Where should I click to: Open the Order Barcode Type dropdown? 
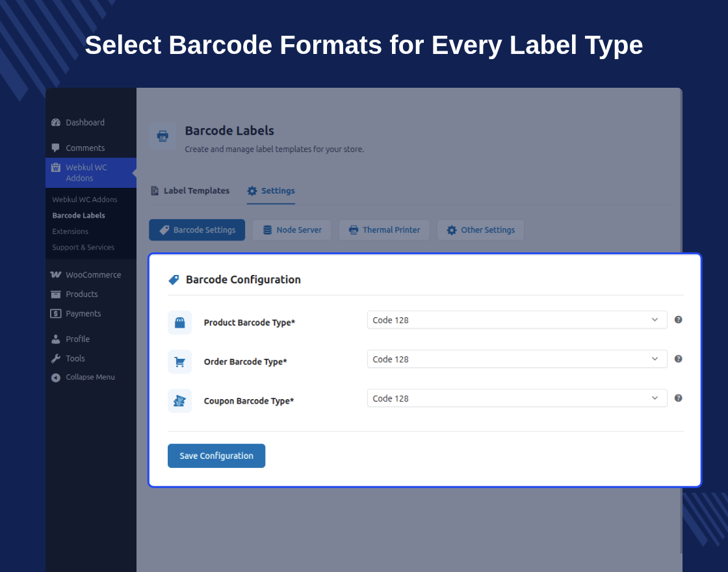click(x=517, y=359)
